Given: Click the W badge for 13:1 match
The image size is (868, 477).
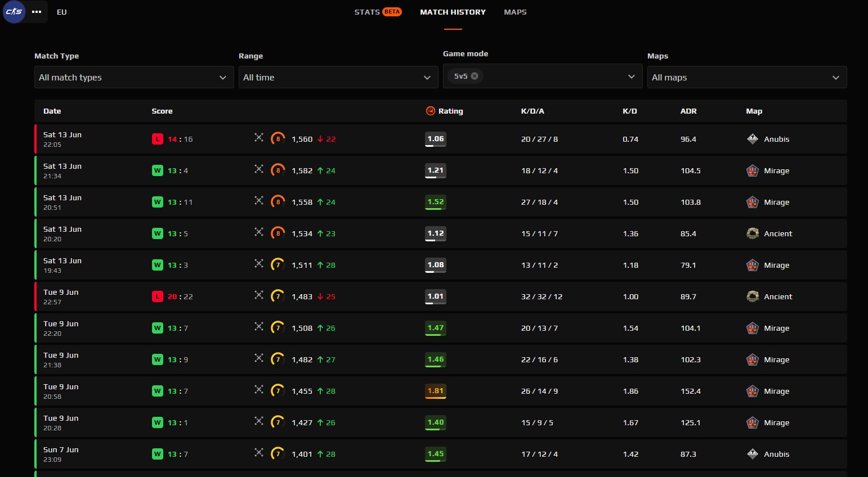Looking at the screenshot, I should [x=158, y=422].
